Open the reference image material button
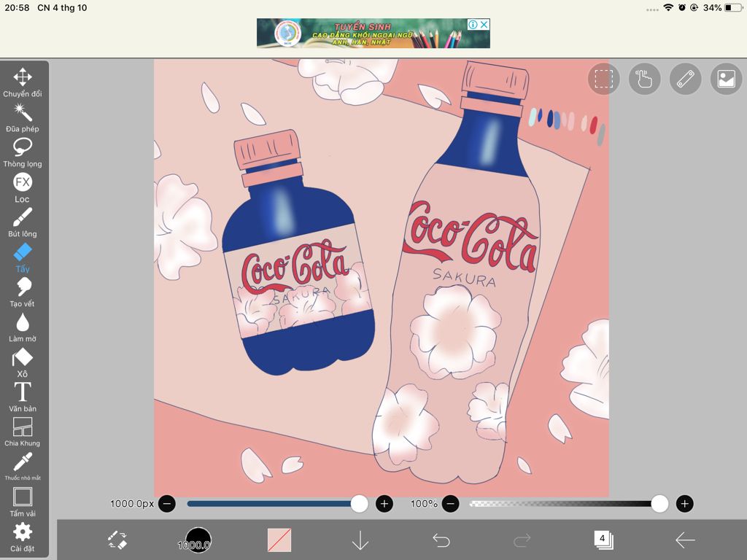Image resolution: width=747 pixels, height=560 pixels. 727,79
